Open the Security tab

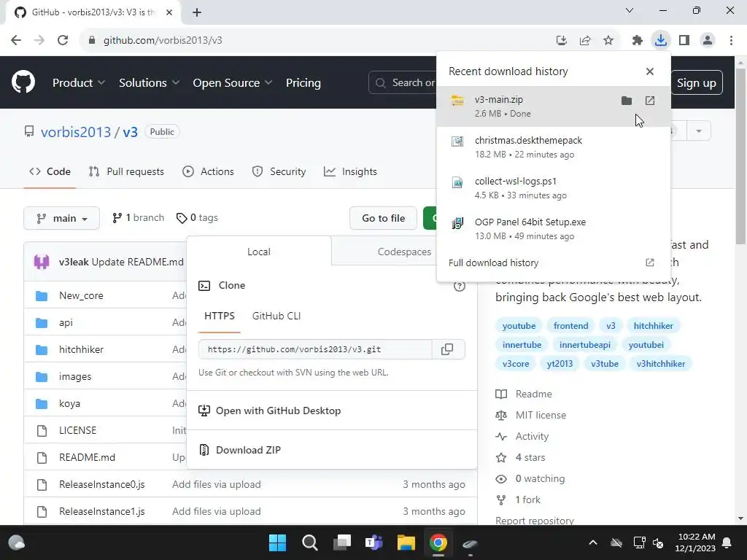click(x=279, y=171)
